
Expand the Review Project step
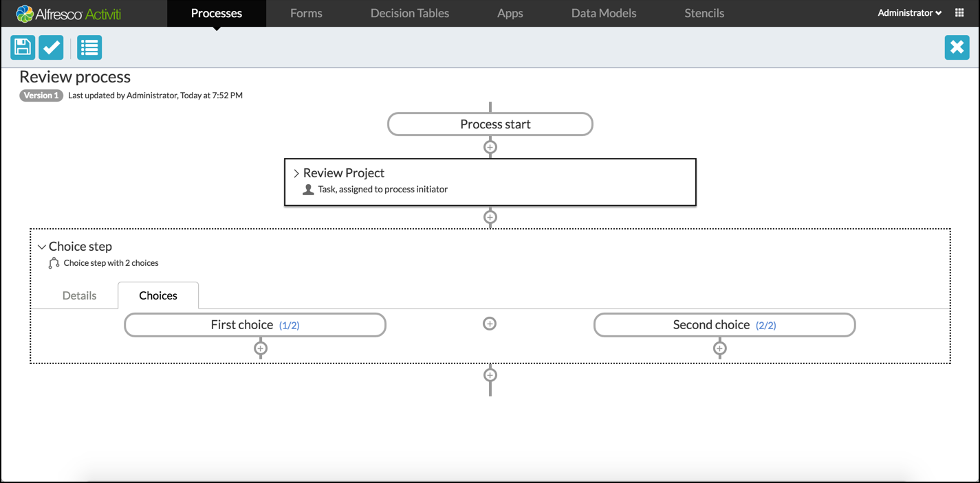pos(296,174)
